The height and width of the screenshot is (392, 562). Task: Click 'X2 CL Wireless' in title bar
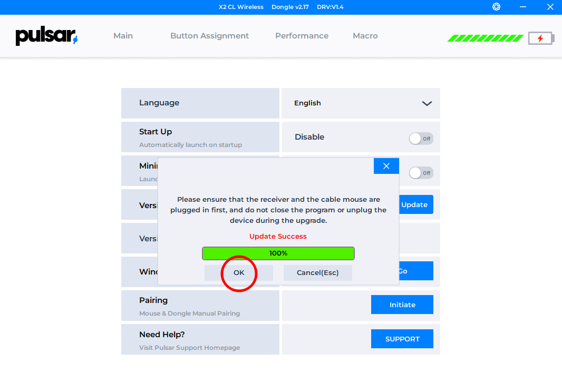point(241,7)
